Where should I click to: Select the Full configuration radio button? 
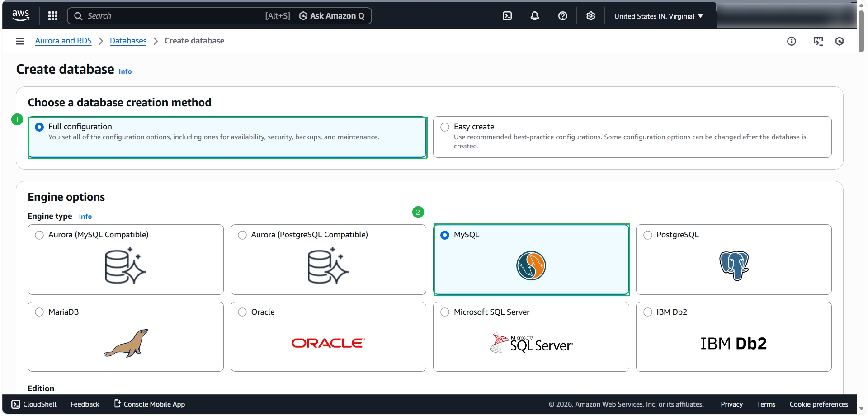pos(39,127)
